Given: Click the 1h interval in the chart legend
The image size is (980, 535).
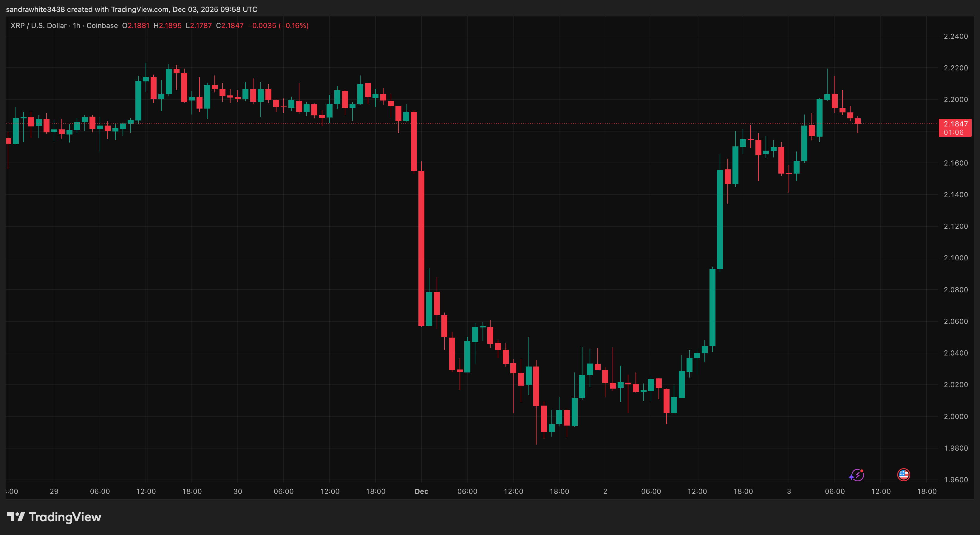Looking at the screenshot, I should click(76, 25).
